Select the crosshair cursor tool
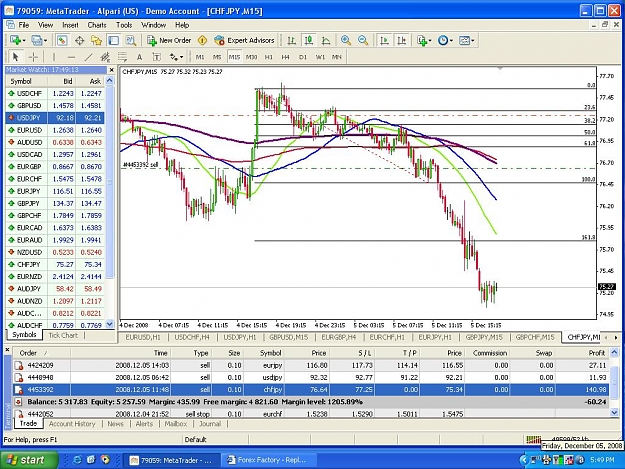The image size is (625, 469). coord(33,57)
